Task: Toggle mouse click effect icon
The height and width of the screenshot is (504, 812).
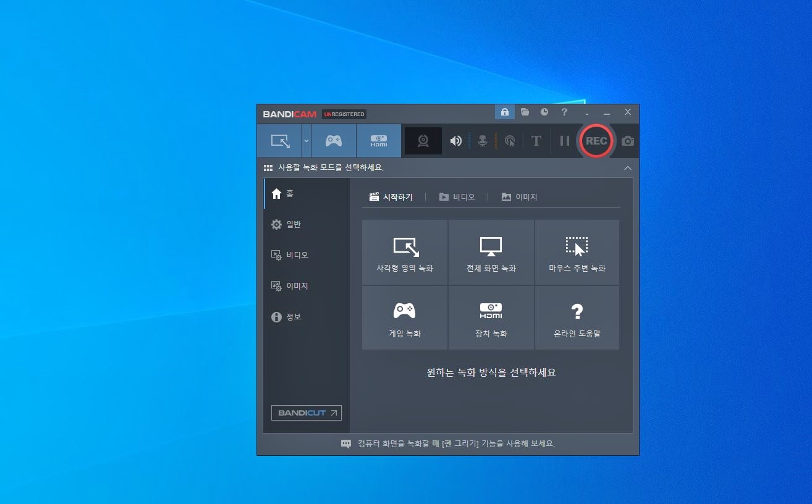Action: pyautogui.click(x=510, y=141)
